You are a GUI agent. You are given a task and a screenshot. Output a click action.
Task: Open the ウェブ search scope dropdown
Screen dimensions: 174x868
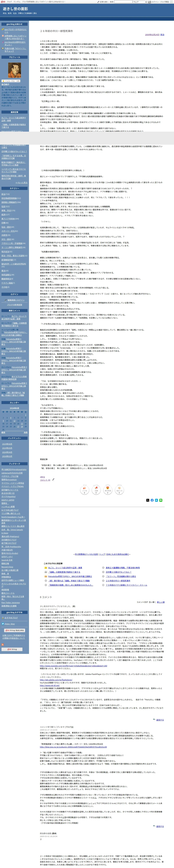[x=140, y=2]
